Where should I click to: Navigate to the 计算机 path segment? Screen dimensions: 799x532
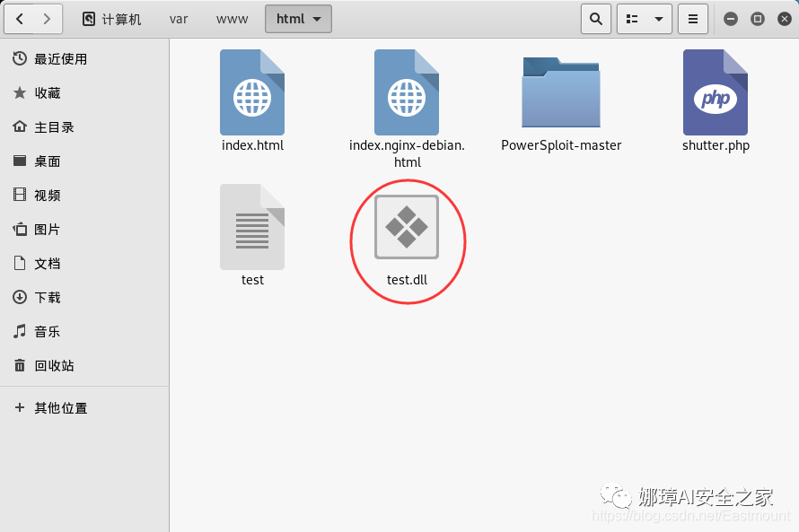click(111, 20)
